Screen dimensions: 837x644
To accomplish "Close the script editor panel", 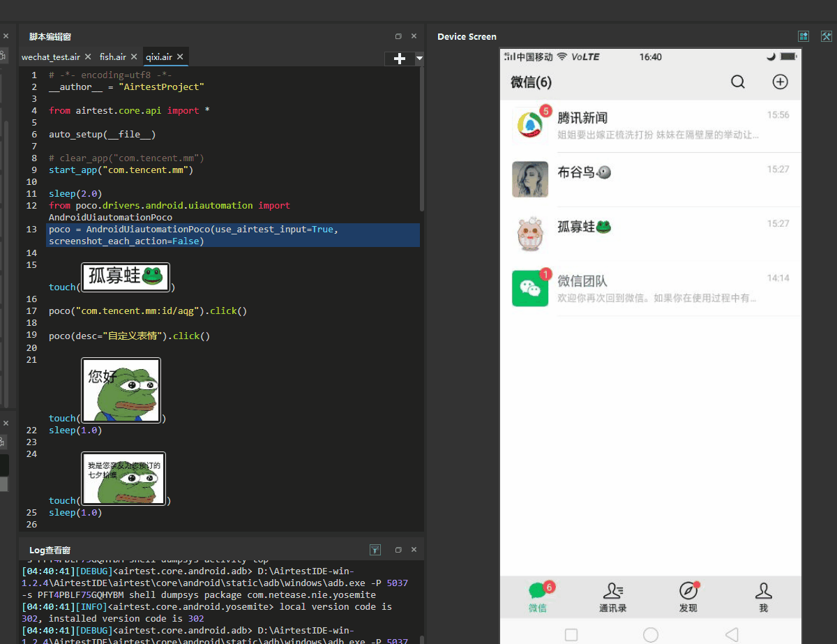I will click(x=414, y=36).
